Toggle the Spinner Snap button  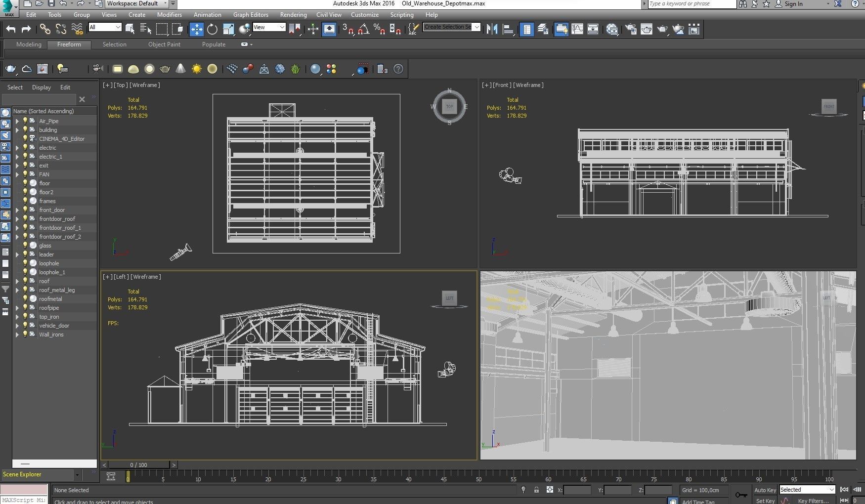click(x=395, y=29)
